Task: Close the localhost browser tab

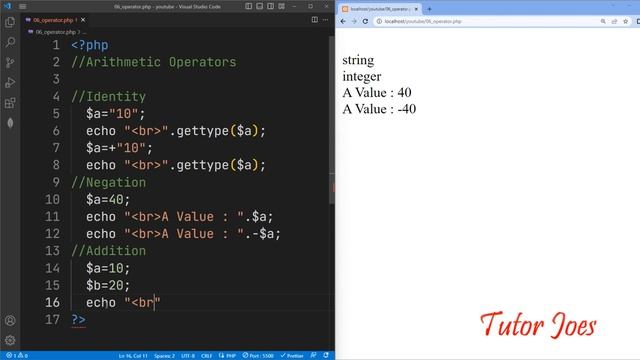Action: point(416,9)
